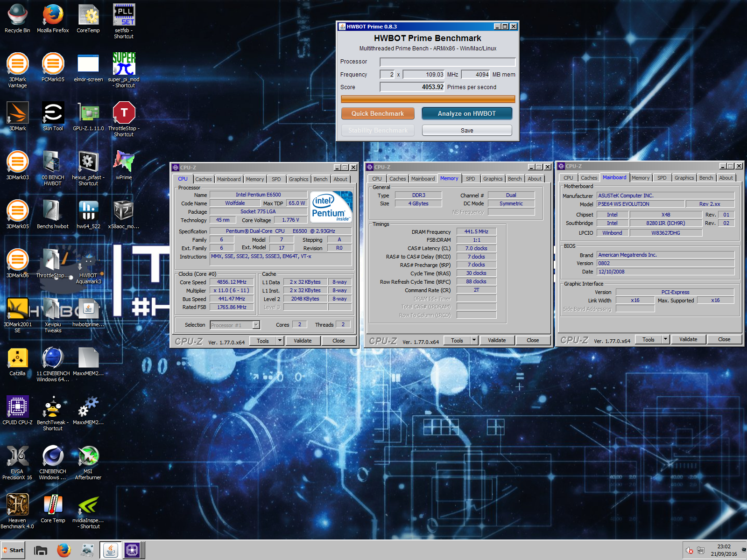The height and width of the screenshot is (560, 747).
Task: Open Bench tab in right CPU-Z window
Action: (x=706, y=178)
